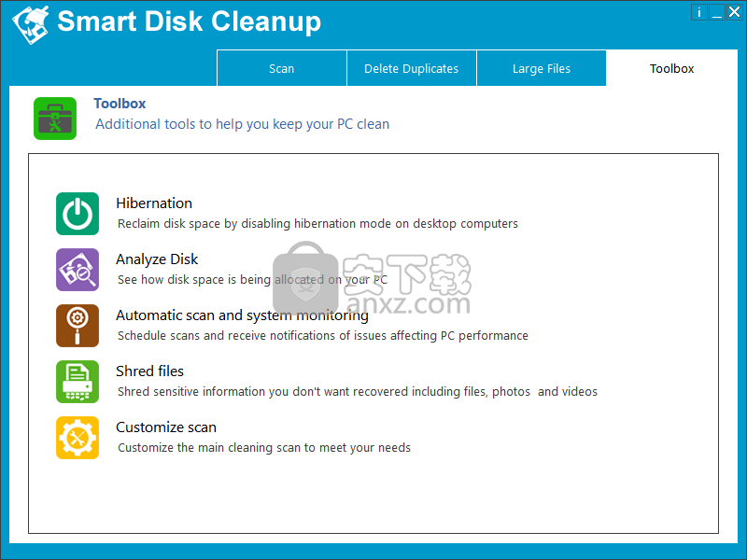
Task: Open Automatic scan and system monitoring title
Action: click(242, 315)
